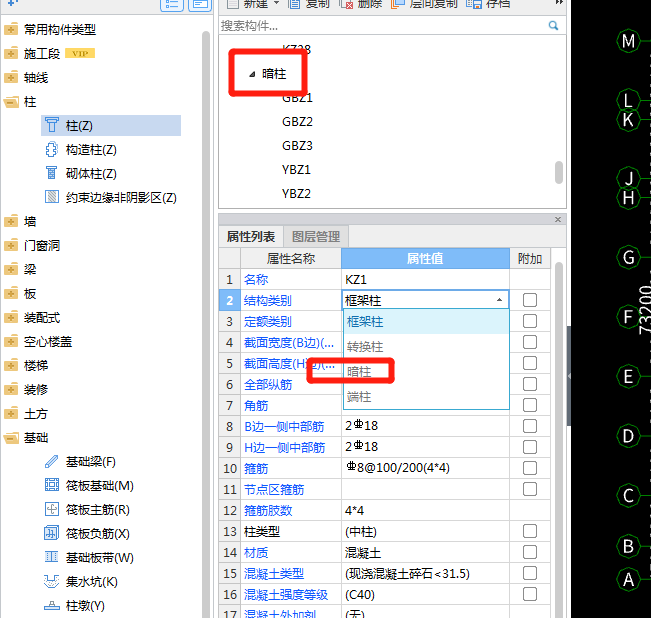The width and height of the screenshot is (651, 618).
Task: Click the 材质 property link
Action: (x=256, y=553)
